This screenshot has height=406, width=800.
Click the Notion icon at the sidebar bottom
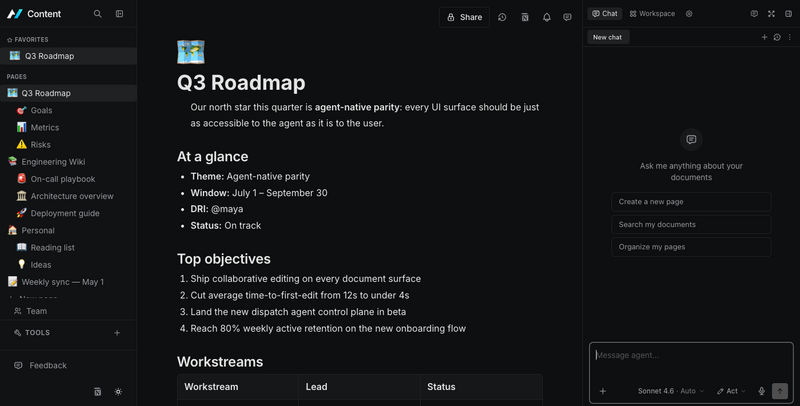pyautogui.click(x=97, y=392)
